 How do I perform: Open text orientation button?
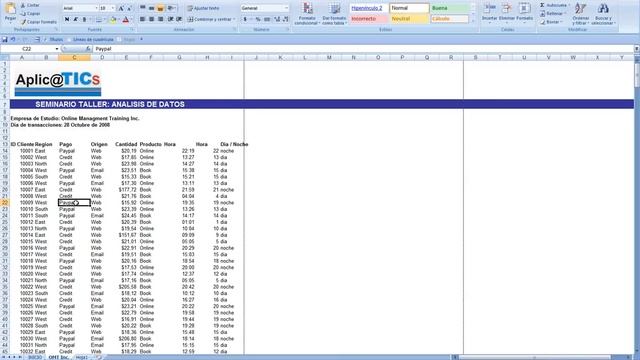[172, 8]
